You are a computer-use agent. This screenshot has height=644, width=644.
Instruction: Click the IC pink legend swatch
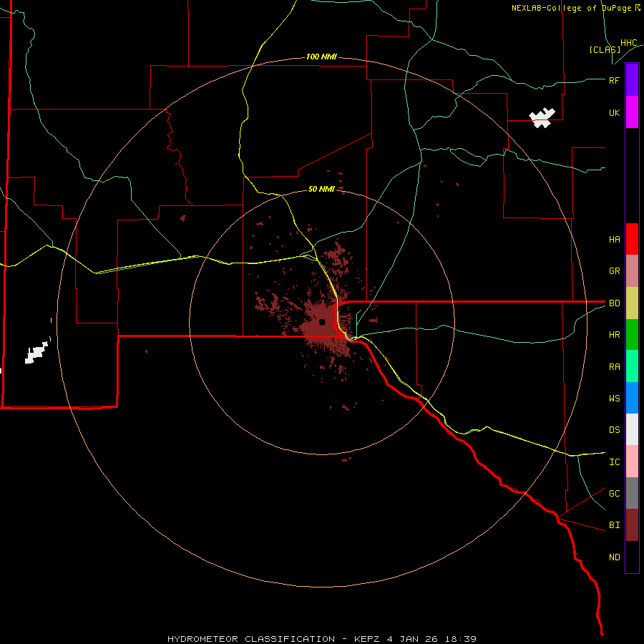coord(632,462)
